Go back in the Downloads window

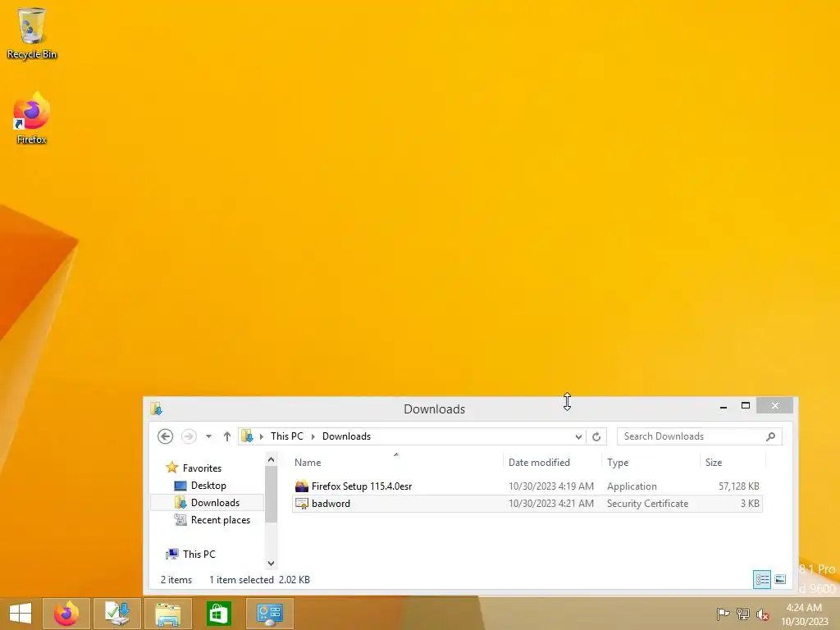tap(165, 436)
